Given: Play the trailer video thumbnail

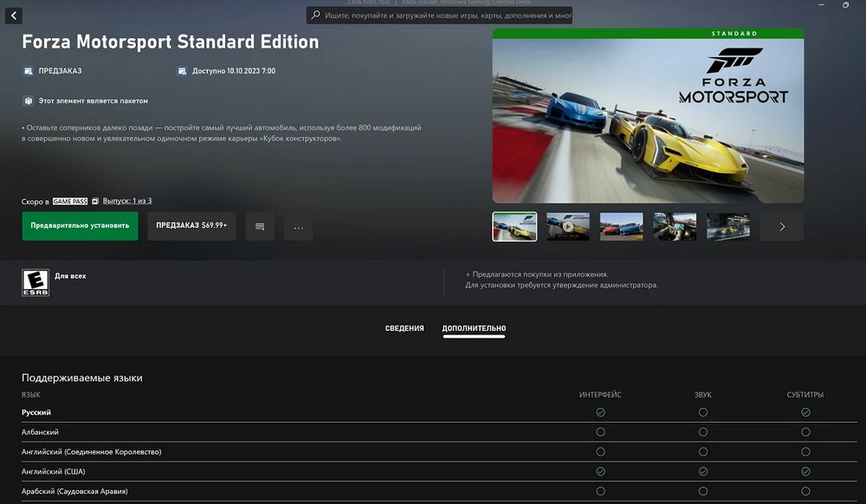Looking at the screenshot, I should point(568,226).
